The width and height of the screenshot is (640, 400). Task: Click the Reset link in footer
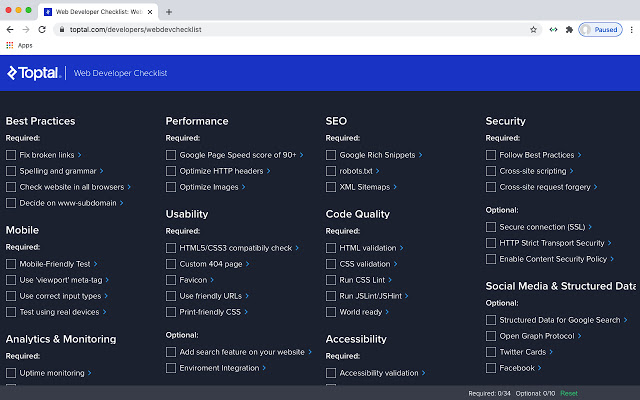569,393
